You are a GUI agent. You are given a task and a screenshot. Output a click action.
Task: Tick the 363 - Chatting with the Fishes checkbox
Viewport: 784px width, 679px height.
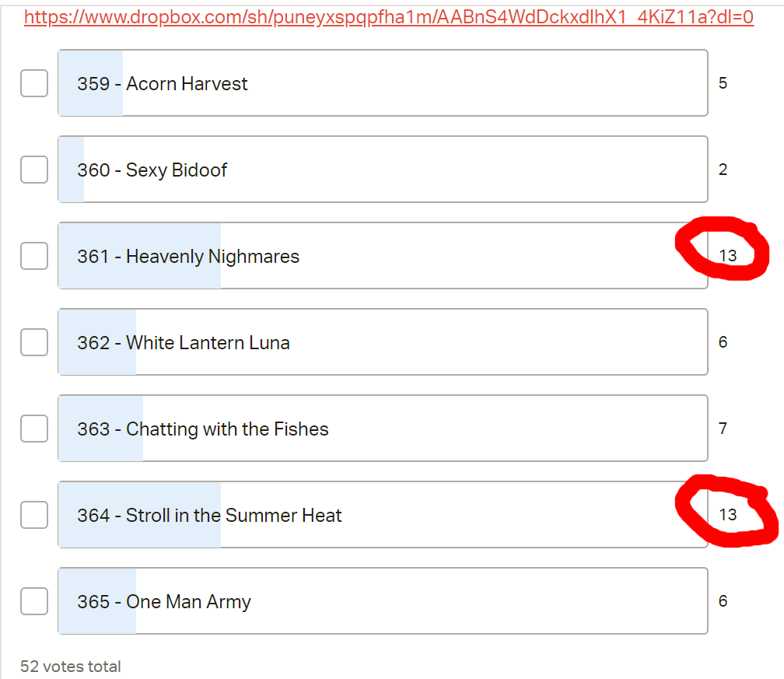[34, 429]
